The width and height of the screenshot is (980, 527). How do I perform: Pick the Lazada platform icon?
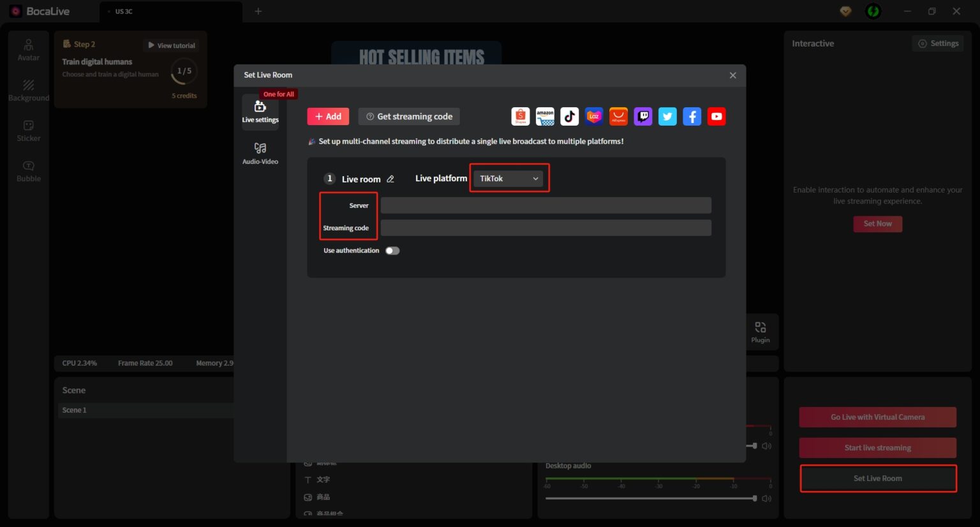click(594, 117)
